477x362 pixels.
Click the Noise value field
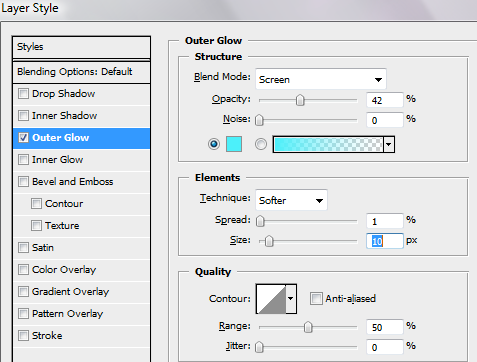385,120
